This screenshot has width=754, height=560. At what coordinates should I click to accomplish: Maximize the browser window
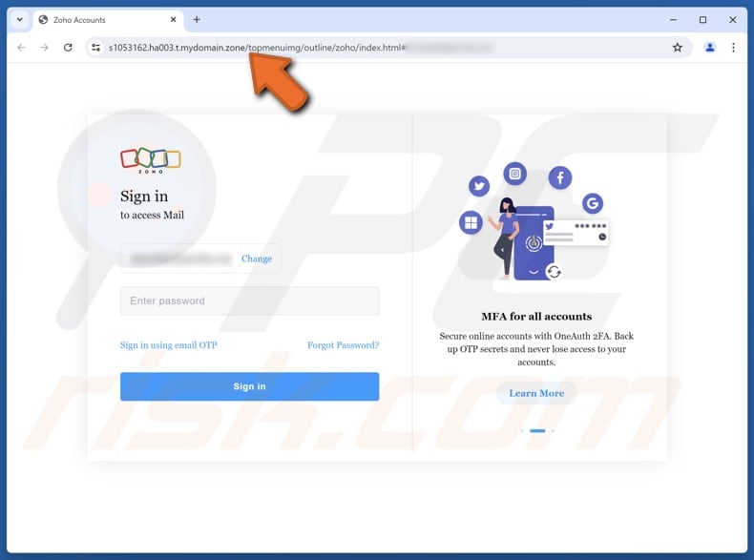[x=703, y=20]
